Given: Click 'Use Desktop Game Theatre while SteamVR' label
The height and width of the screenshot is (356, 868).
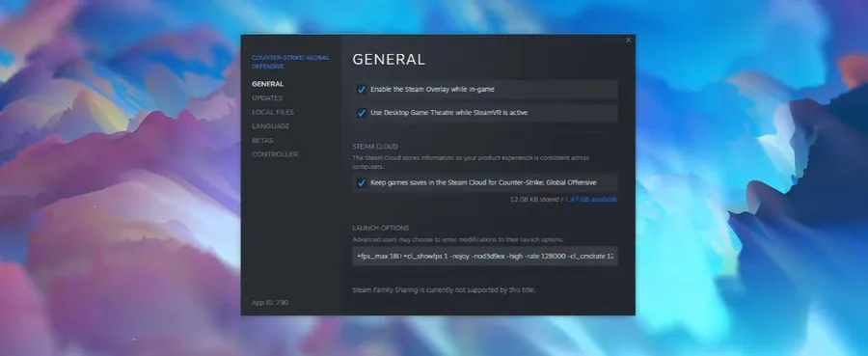Looking at the screenshot, I should pos(448,112).
